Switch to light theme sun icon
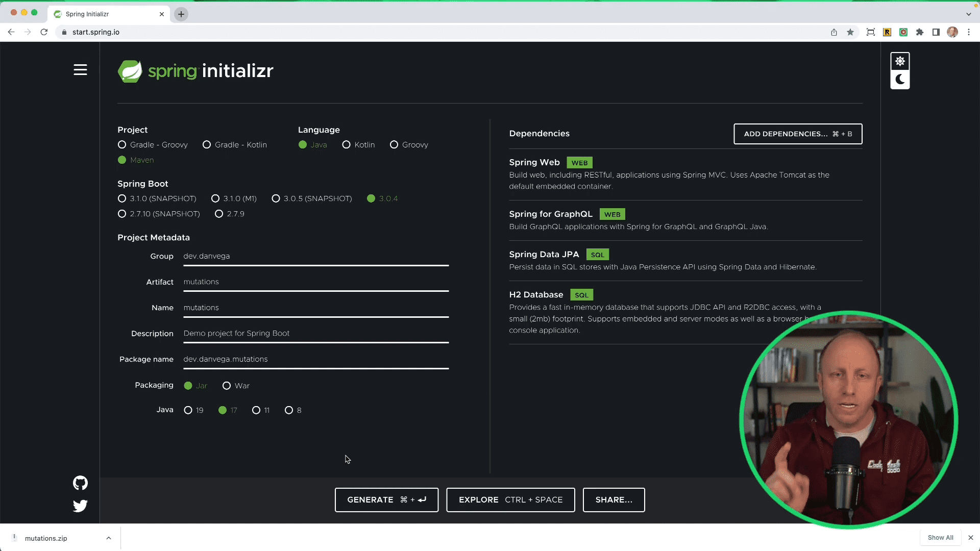 900,61
